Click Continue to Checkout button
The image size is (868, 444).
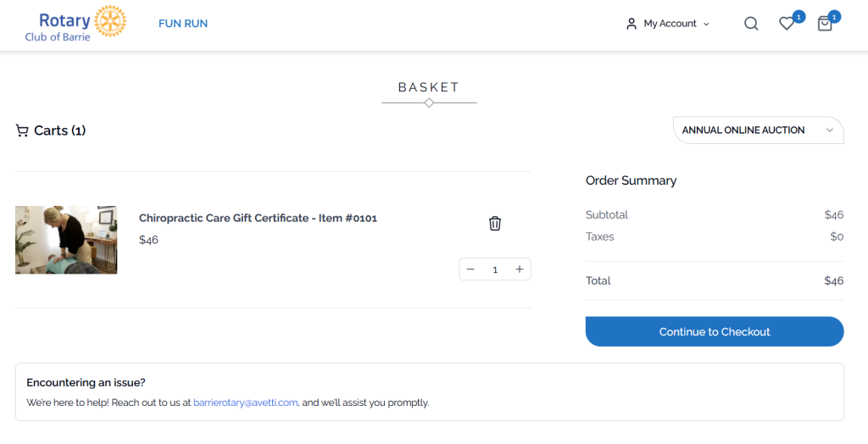(714, 331)
